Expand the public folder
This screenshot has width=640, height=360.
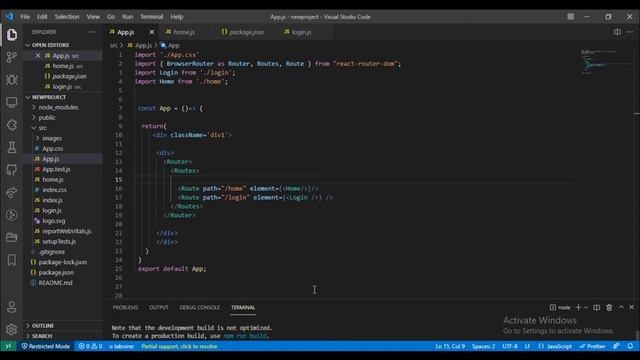pos(34,118)
